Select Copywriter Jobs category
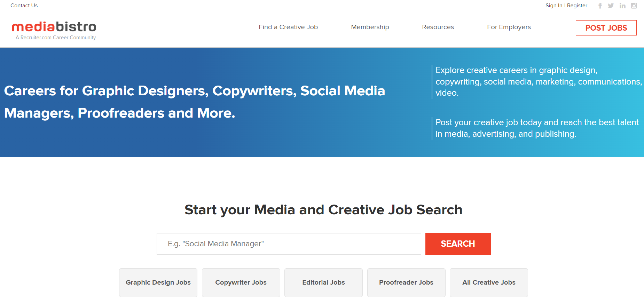The width and height of the screenshot is (644, 302). click(241, 283)
